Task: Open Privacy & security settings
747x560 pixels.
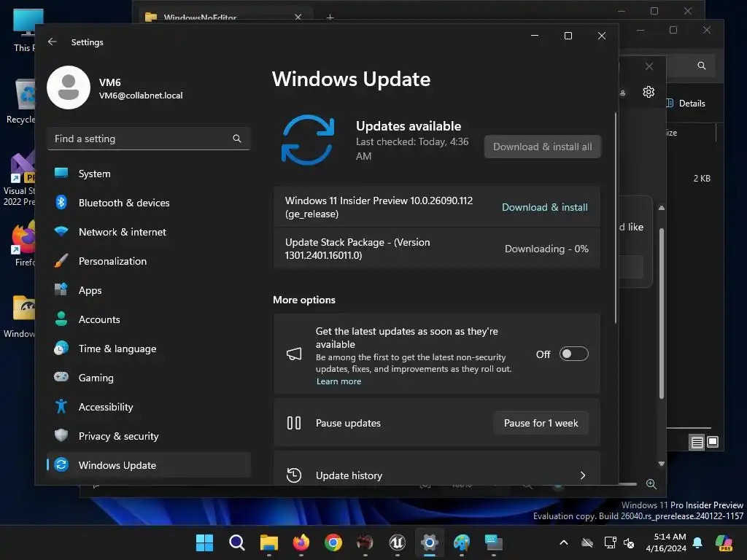Action: [149, 436]
